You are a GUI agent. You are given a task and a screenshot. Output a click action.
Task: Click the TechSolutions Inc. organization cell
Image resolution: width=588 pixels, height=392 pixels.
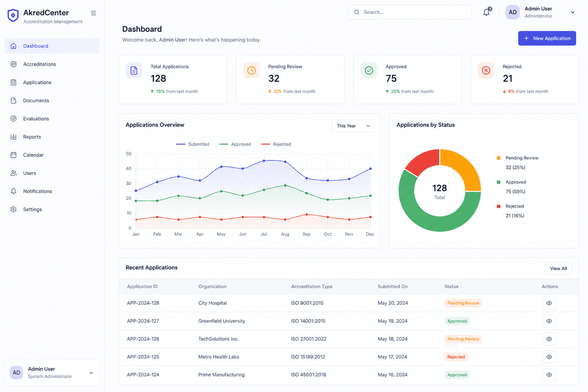pyautogui.click(x=219, y=339)
